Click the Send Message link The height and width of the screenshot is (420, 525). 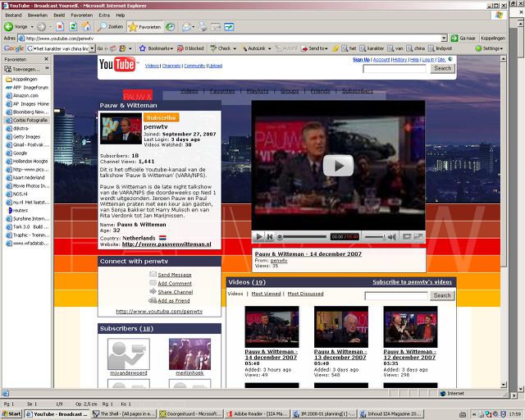[x=175, y=275]
